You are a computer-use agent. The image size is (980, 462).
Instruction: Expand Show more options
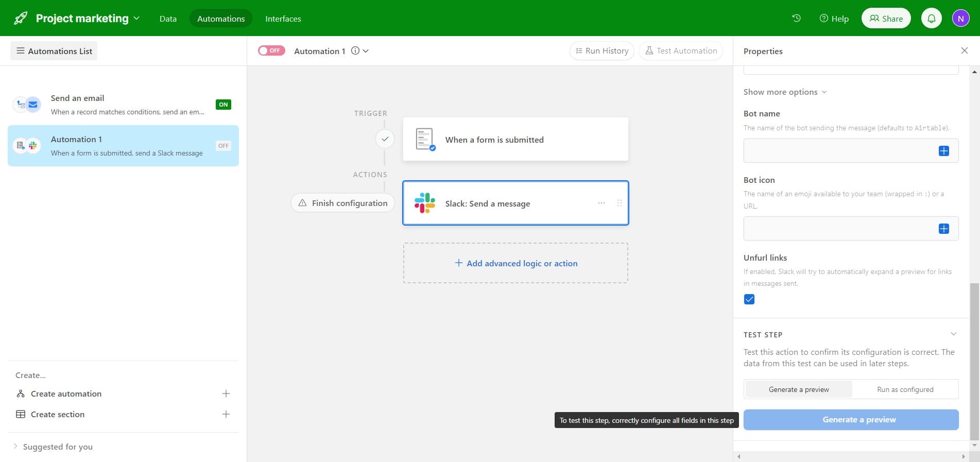pyautogui.click(x=785, y=92)
